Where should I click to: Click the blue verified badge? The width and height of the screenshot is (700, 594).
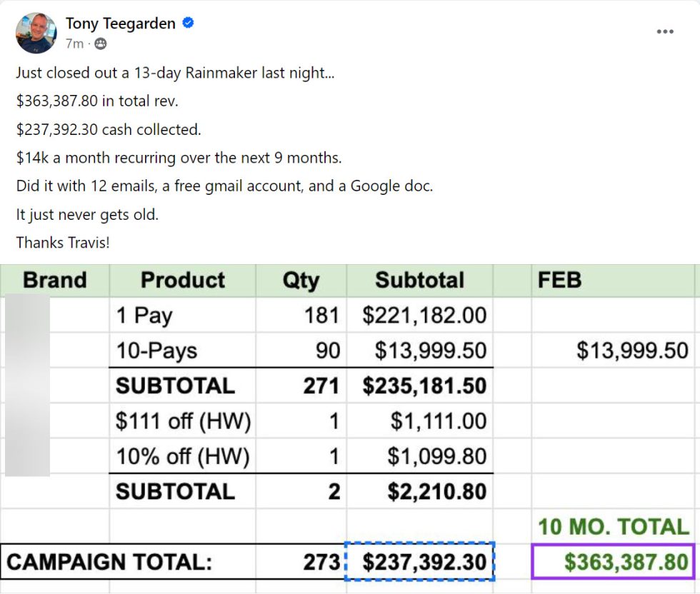189,23
